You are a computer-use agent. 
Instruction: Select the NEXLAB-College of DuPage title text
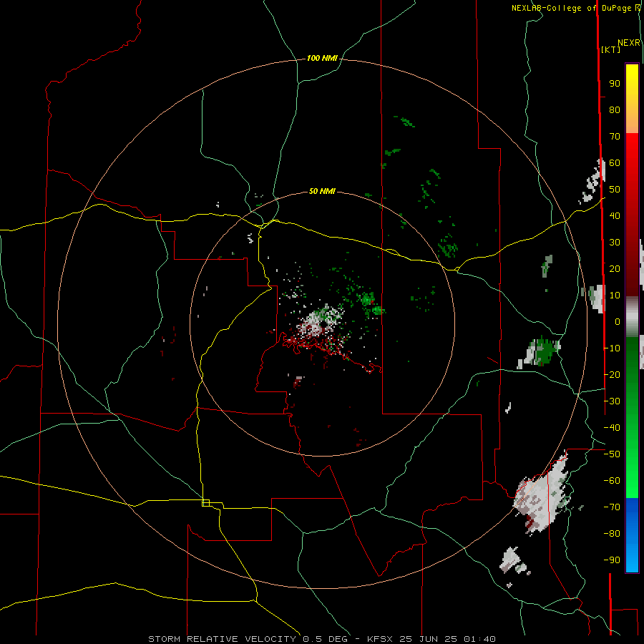point(571,8)
